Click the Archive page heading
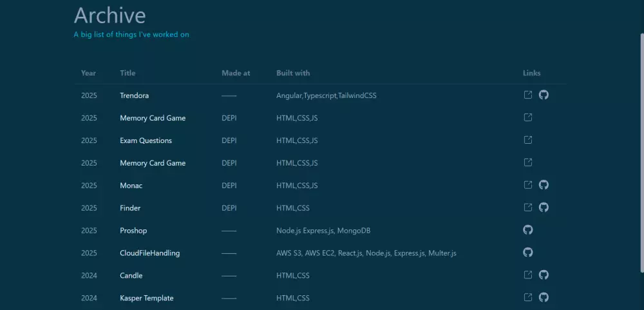 pyautogui.click(x=109, y=15)
